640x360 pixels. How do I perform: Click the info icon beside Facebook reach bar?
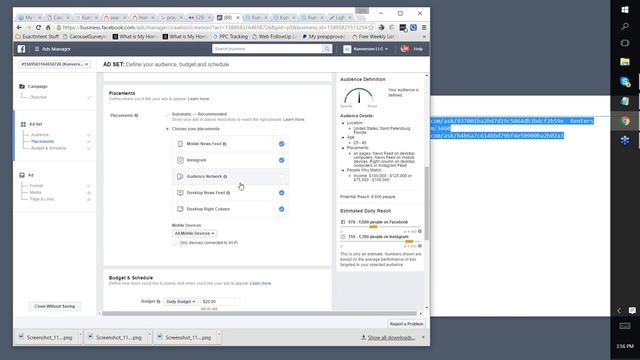point(420,231)
